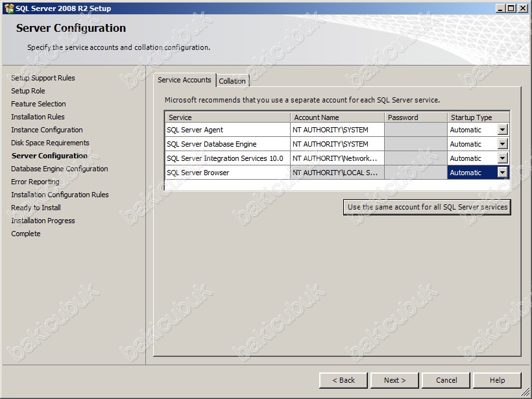Click Installation Rules step

tap(38, 117)
